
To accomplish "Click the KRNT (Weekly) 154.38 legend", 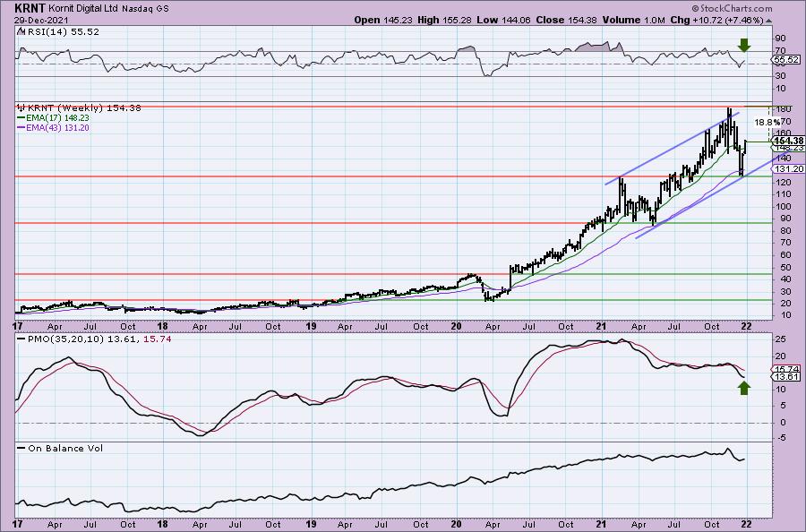I will [84, 108].
